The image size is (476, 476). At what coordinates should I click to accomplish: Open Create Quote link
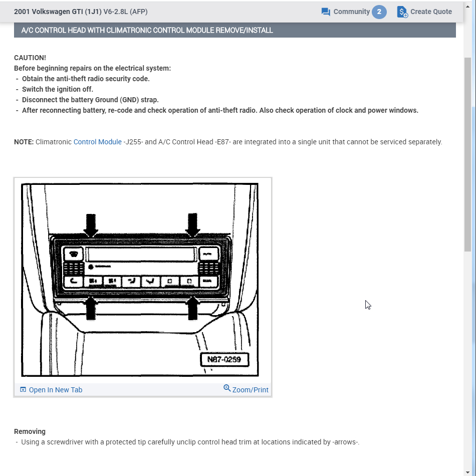click(x=431, y=12)
